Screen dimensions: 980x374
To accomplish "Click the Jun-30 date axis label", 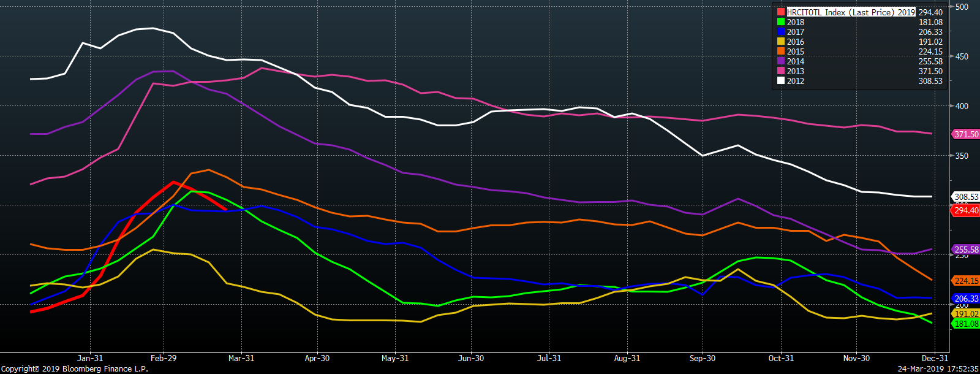I will [471, 358].
